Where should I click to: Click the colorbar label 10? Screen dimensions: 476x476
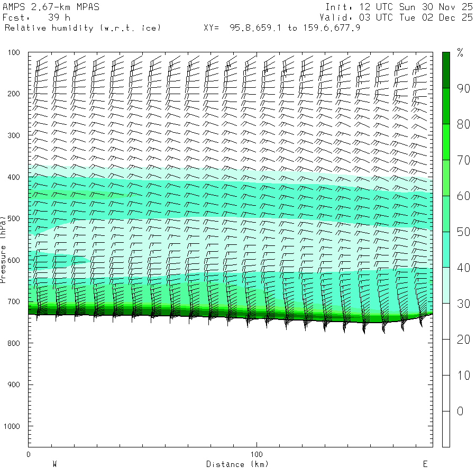point(463,376)
